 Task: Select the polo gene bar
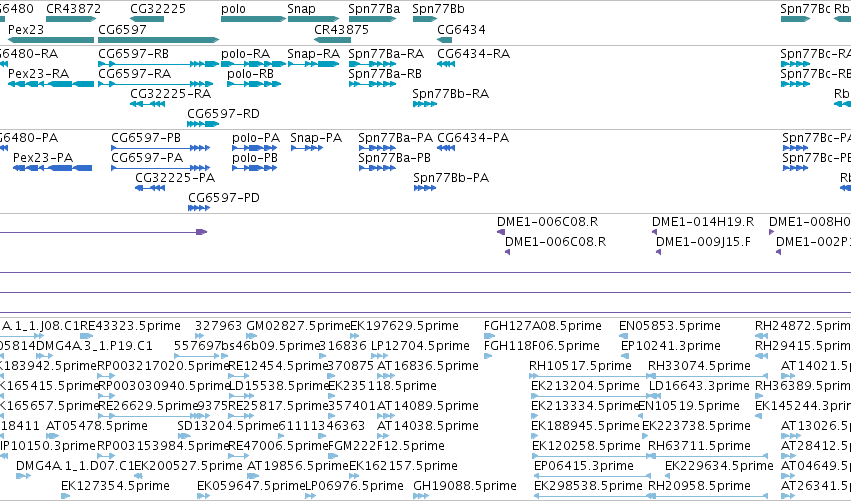pos(253,19)
